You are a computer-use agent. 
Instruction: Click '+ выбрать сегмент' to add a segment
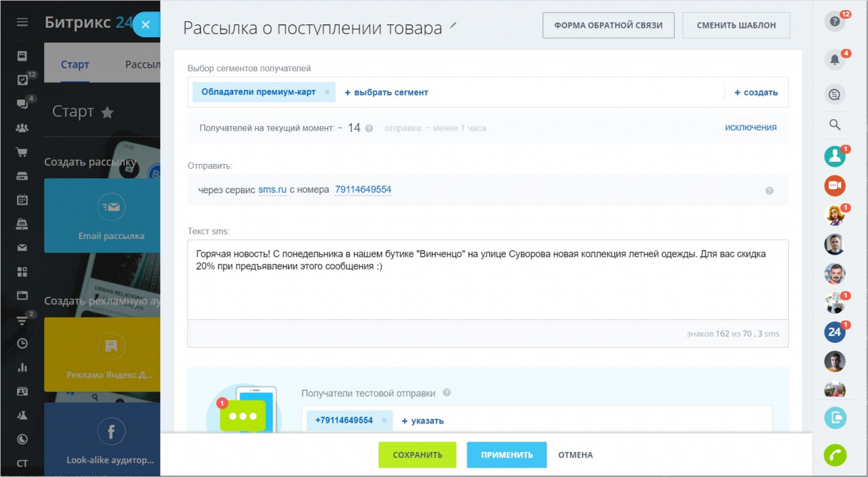coord(386,91)
